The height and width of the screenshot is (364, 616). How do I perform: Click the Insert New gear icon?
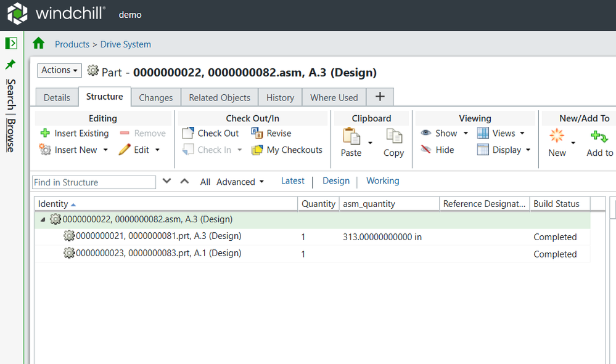pyautogui.click(x=45, y=150)
